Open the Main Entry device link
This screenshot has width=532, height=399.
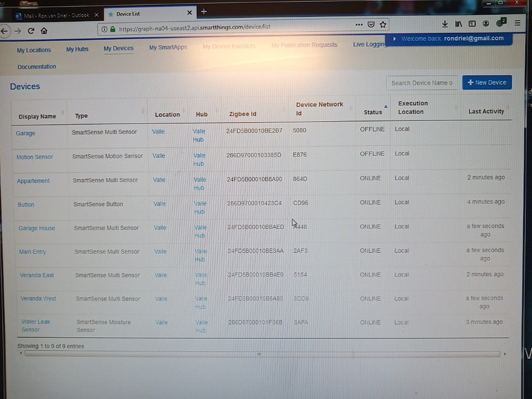pos(32,252)
